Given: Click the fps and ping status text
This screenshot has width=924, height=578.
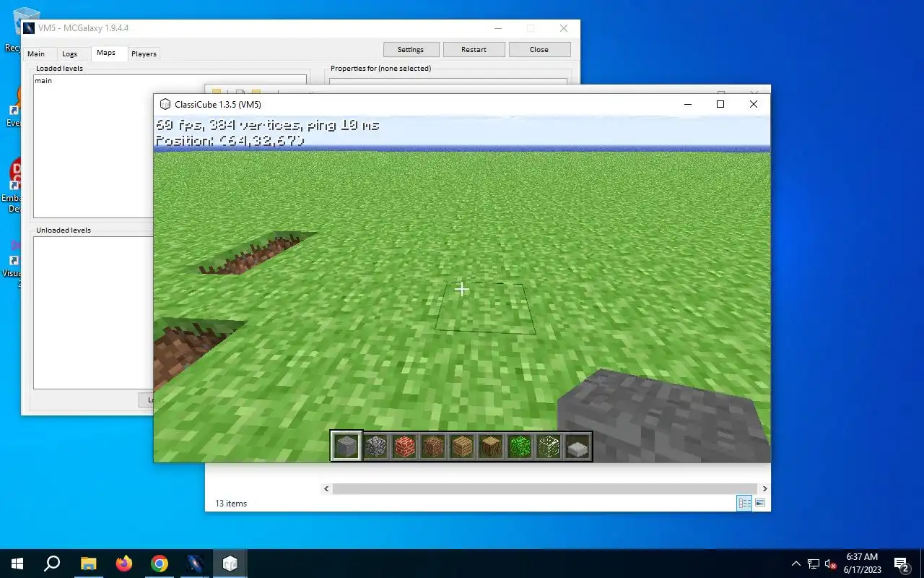Looking at the screenshot, I should (x=267, y=126).
